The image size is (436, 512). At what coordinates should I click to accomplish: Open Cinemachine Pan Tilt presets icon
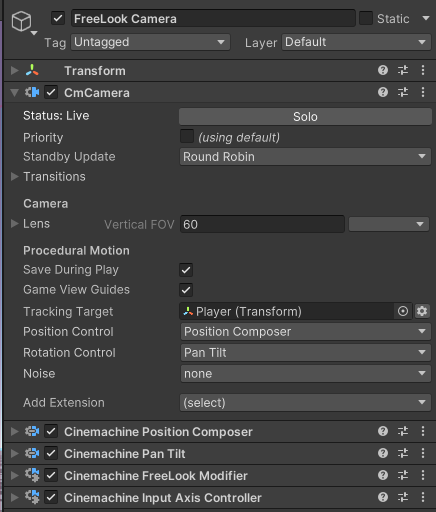(x=403, y=453)
